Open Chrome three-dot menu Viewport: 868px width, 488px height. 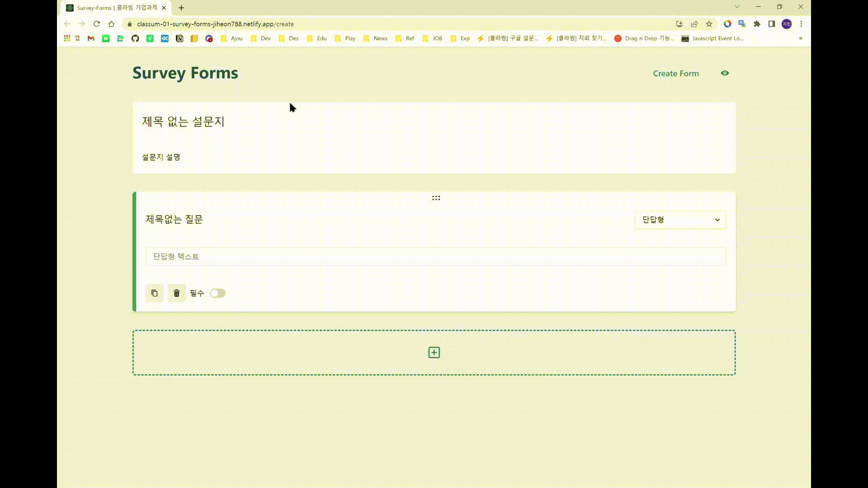pos(801,24)
